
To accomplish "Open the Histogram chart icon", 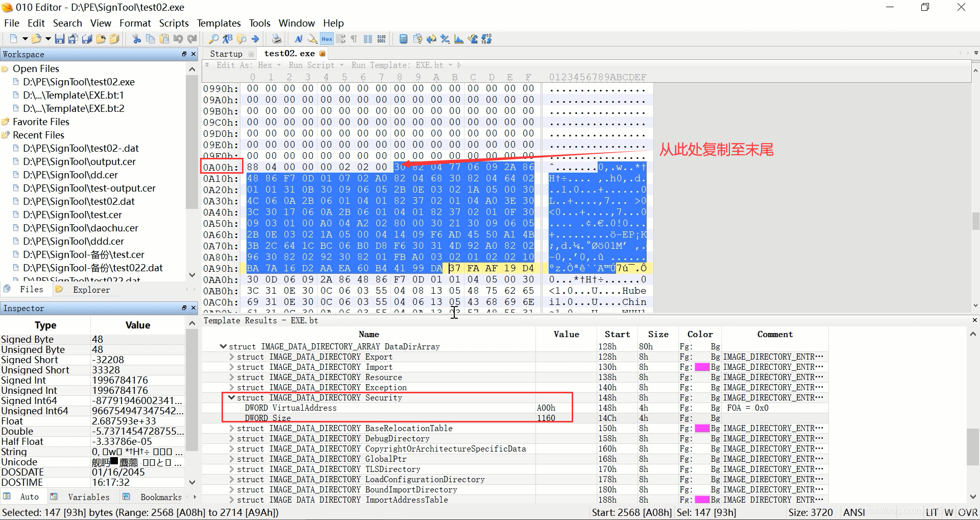I will click(459, 39).
